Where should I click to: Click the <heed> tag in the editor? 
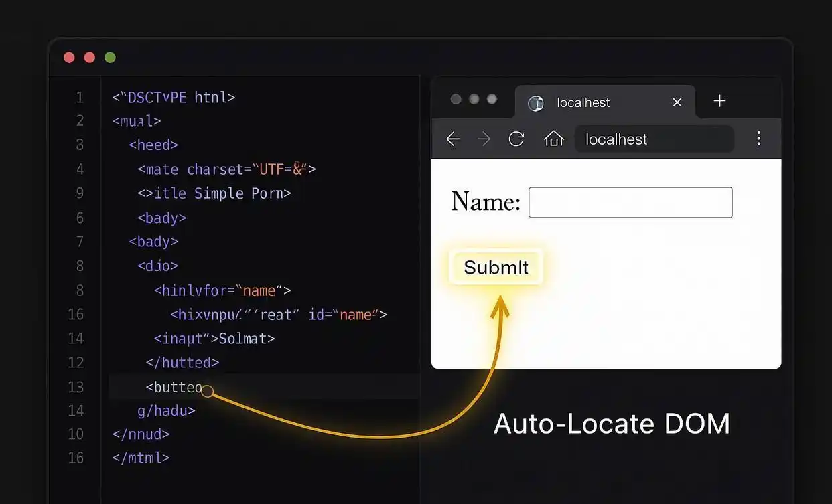(x=153, y=145)
